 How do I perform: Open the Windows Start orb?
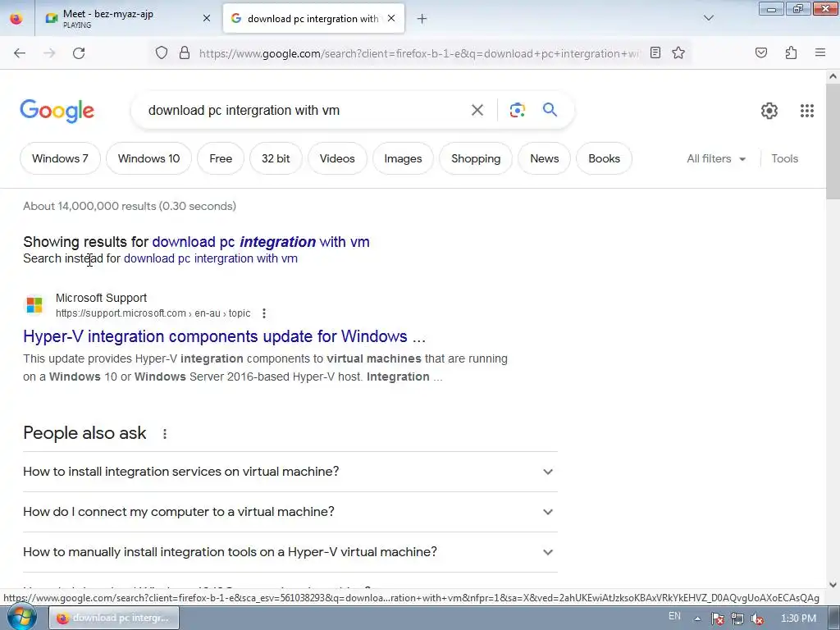tap(21, 618)
